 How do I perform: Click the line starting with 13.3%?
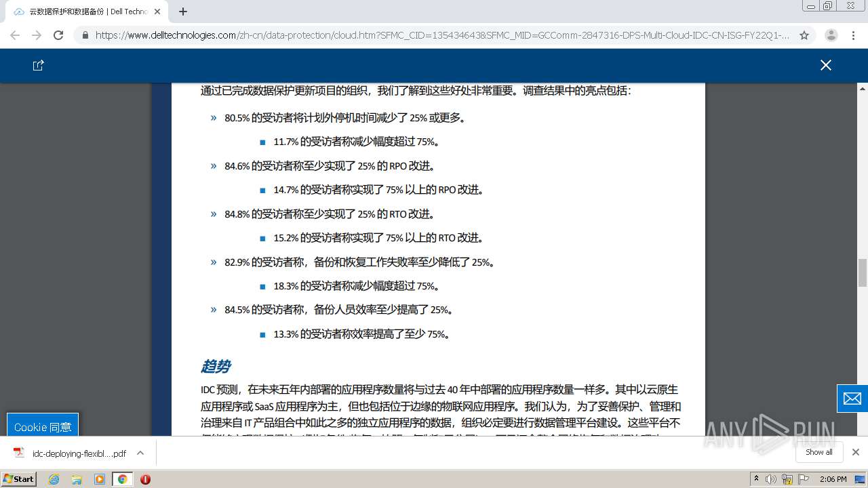pos(361,334)
